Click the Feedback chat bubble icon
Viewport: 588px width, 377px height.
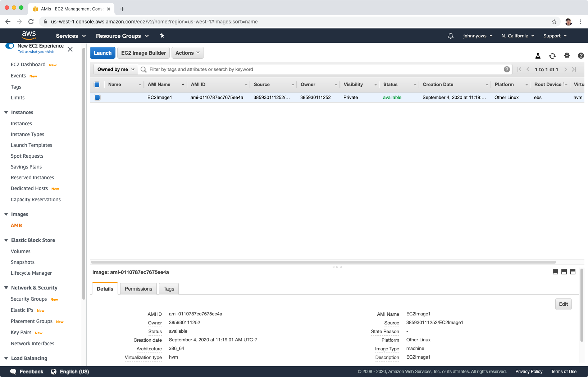[x=13, y=372]
